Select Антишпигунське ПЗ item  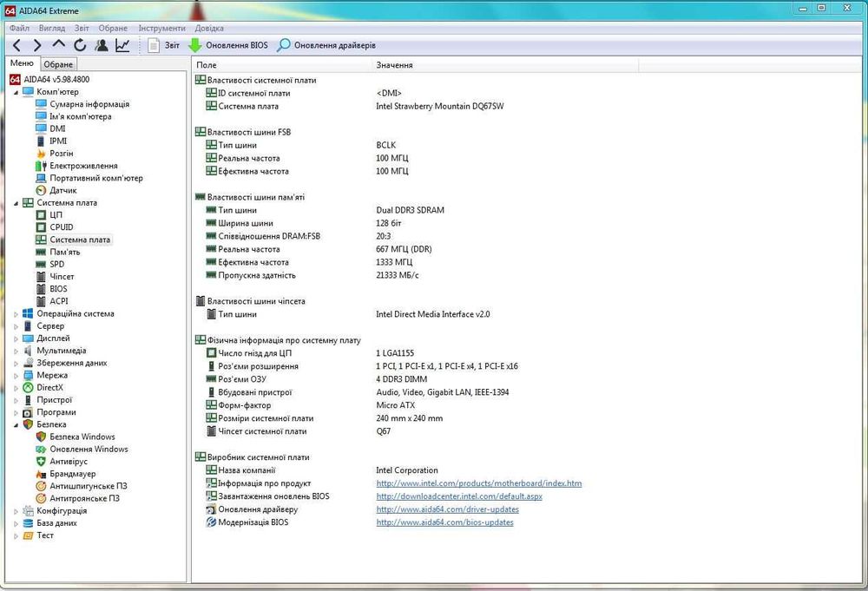click(x=82, y=486)
